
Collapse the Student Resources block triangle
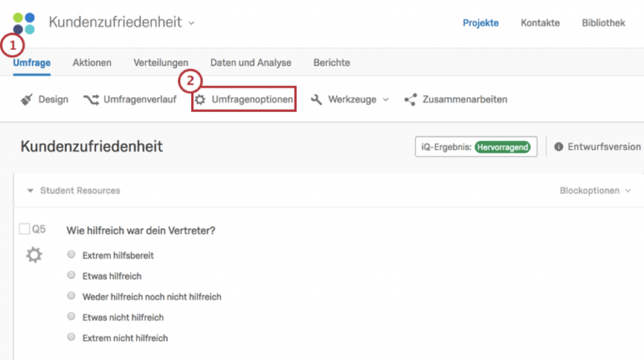30,190
